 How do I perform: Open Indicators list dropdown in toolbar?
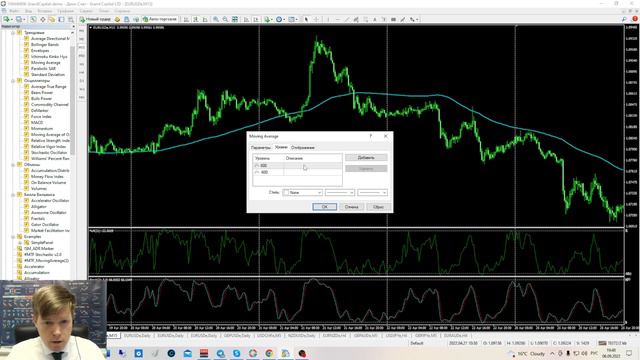(x=268, y=19)
